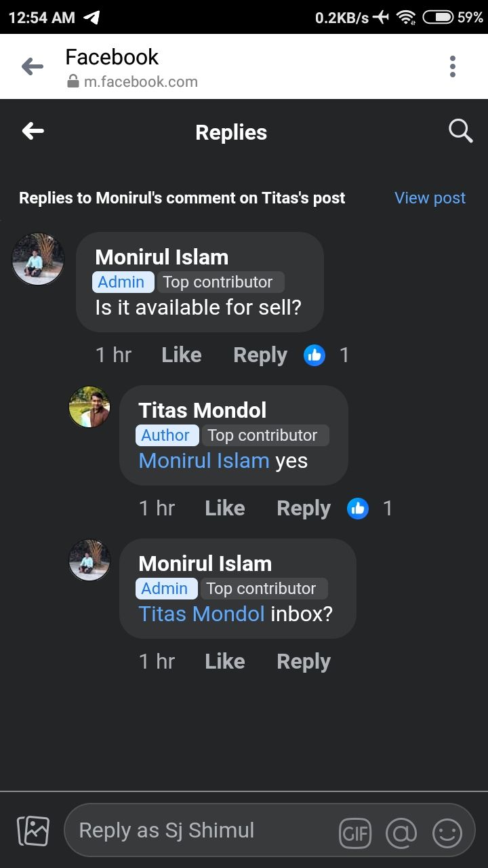The height and width of the screenshot is (868, 488).
Task: Reply to Monirul's "inbox?" comment
Action: pyautogui.click(x=303, y=661)
